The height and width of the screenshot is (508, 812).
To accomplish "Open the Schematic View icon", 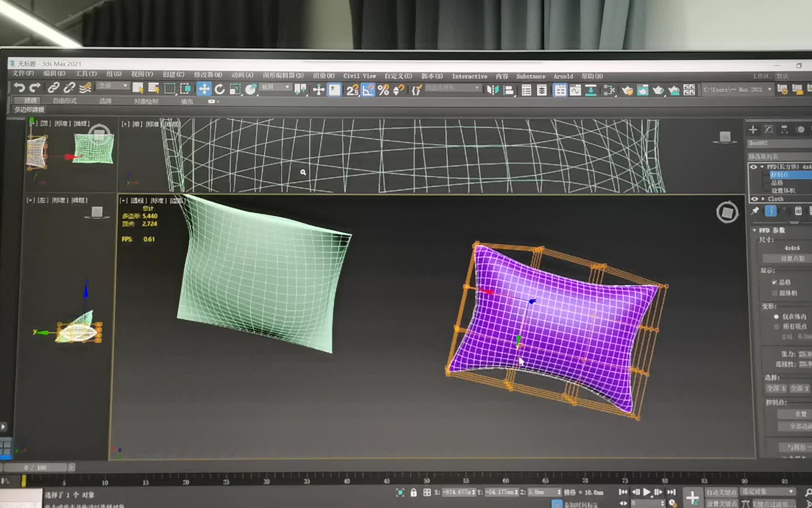I will coord(591,90).
